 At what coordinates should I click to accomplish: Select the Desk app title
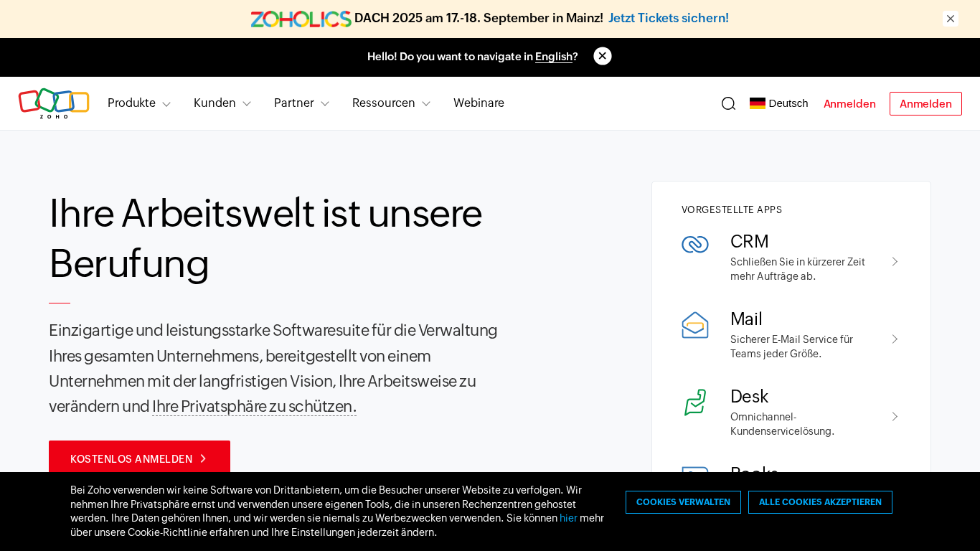coord(749,397)
